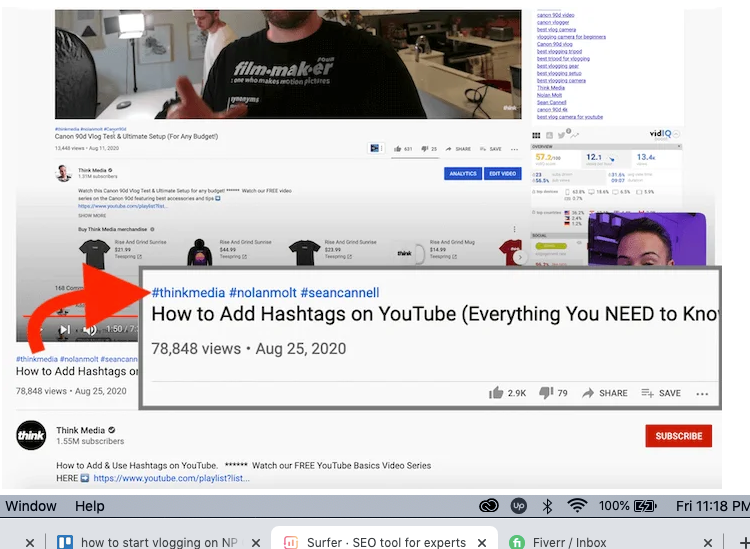750x549 pixels.
Task: Click the 'best vlog camera' tag link
Action: pyautogui.click(x=556, y=30)
